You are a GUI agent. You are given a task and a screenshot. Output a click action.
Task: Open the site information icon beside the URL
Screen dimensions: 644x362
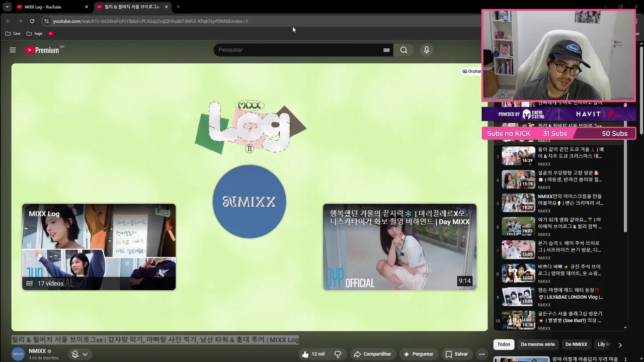(x=46, y=21)
